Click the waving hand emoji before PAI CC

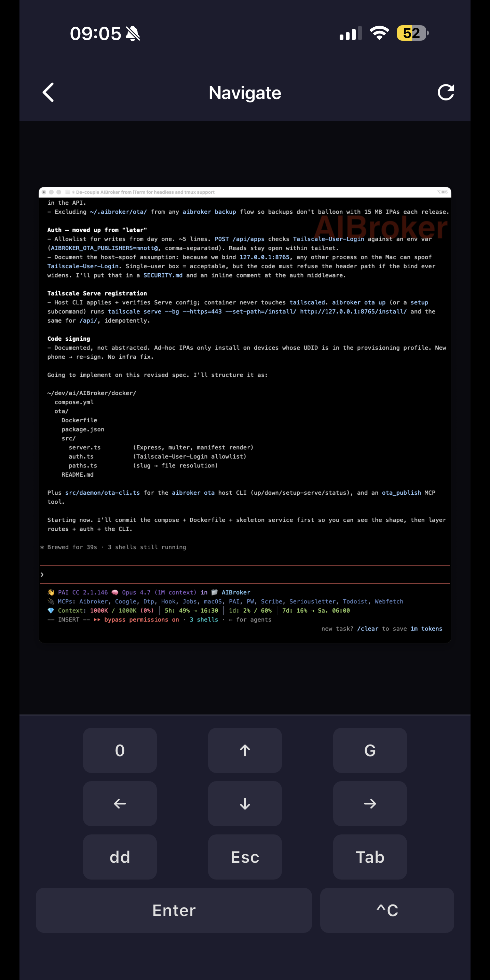[x=51, y=592]
